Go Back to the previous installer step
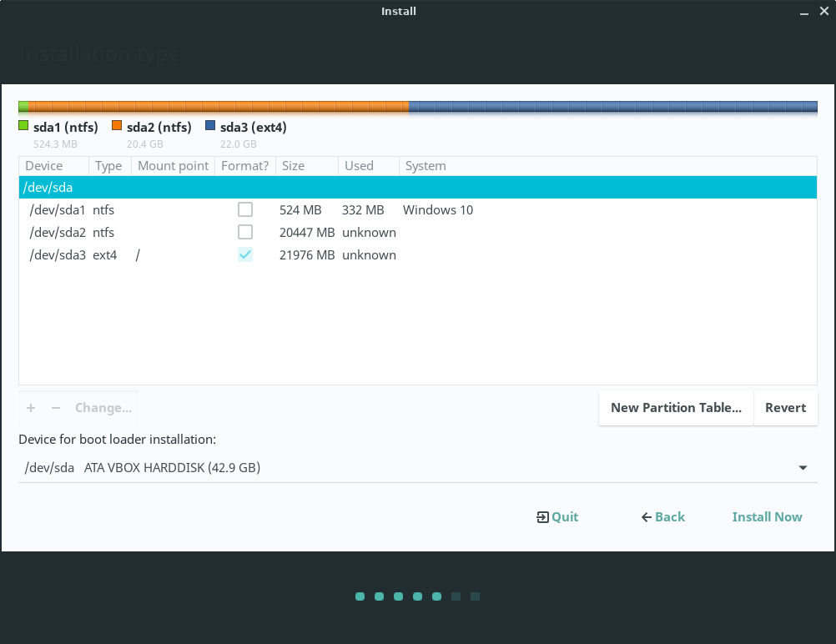The width and height of the screenshot is (836, 644). (662, 517)
